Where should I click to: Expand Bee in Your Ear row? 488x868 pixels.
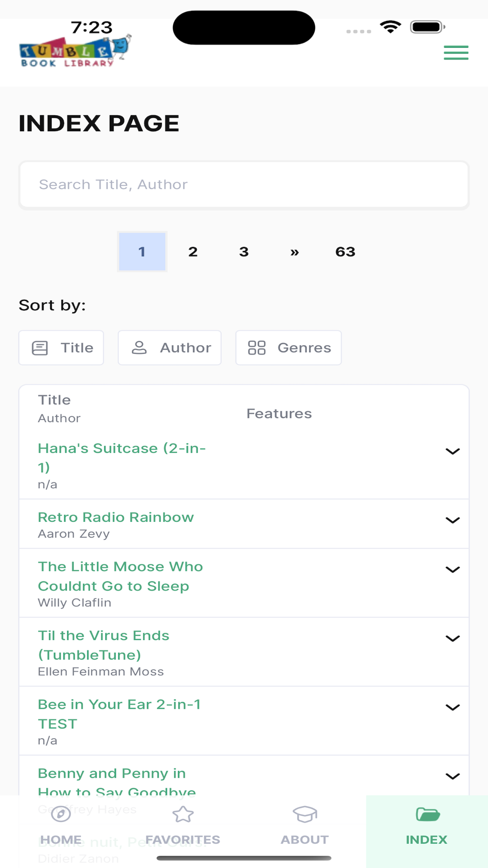tap(452, 707)
